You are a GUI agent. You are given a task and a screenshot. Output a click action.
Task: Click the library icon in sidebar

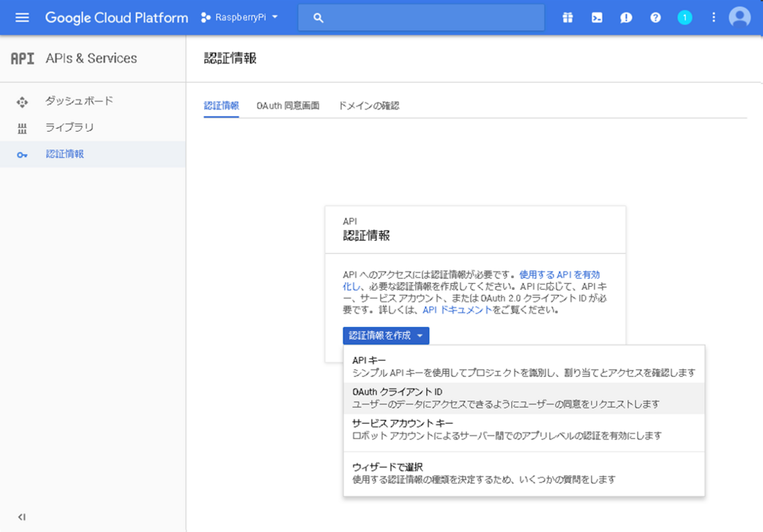click(22, 128)
